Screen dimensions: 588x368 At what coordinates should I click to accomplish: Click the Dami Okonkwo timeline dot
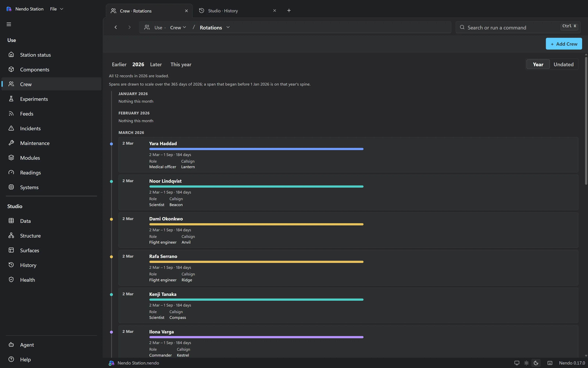pos(111,219)
